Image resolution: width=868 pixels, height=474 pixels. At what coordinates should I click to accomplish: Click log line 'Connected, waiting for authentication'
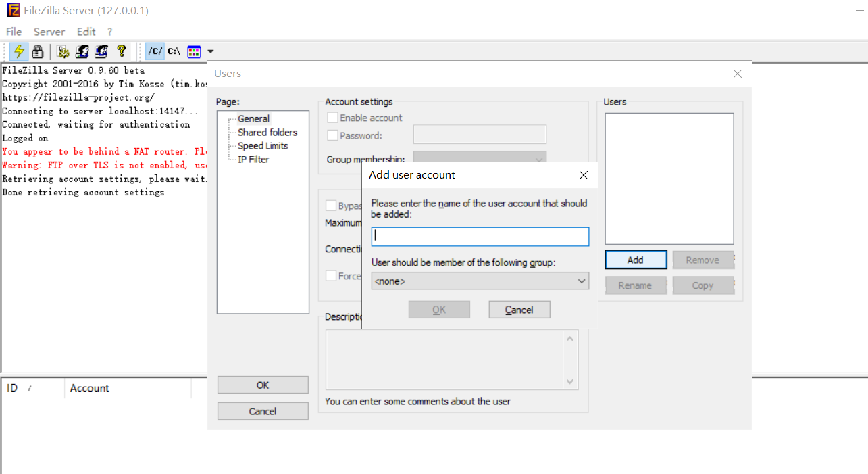tap(96, 124)
